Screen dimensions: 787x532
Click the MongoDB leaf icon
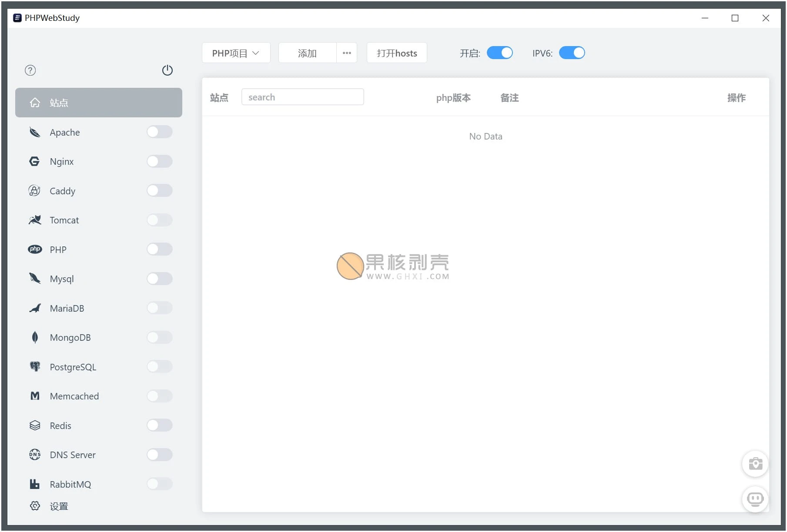(x=35, y=337)
